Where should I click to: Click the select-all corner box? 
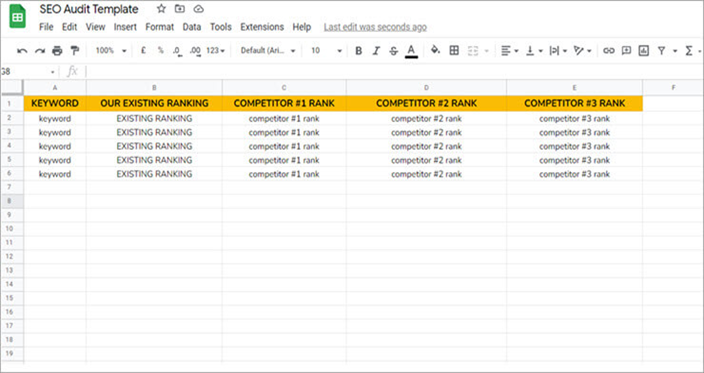12,88
